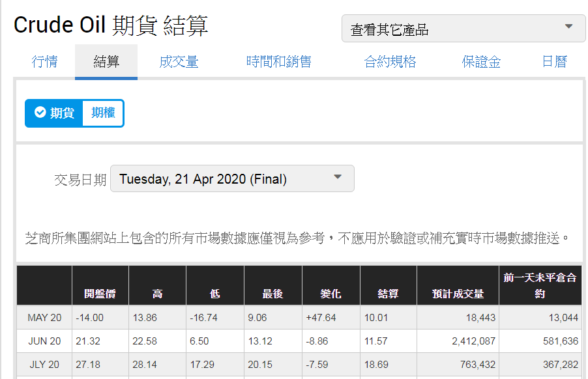Go to the 時間和銷售 tab
The height and width of the screenshot is (379, 588).
(278, 62)
